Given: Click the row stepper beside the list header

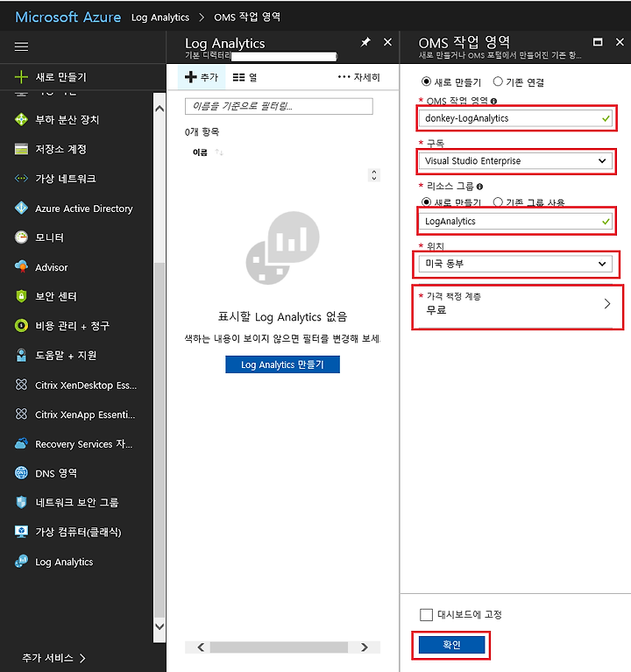Looking at the screenshot, I should pos(374,175).
